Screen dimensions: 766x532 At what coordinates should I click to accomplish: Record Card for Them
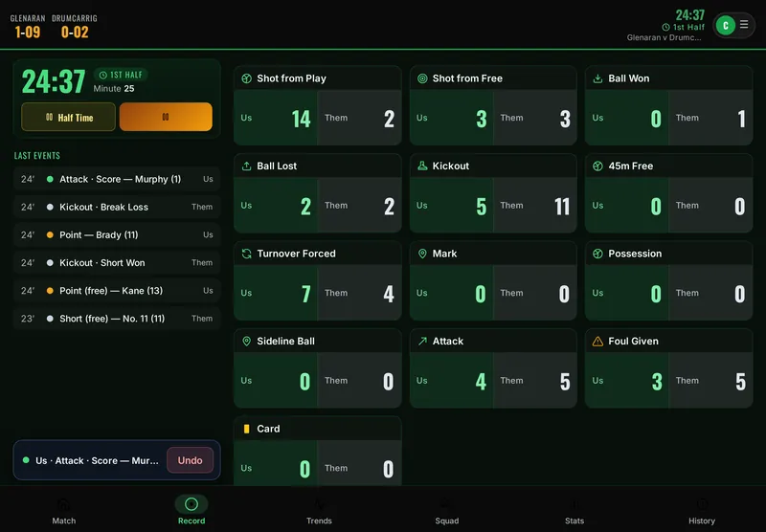tap(360, 463)
